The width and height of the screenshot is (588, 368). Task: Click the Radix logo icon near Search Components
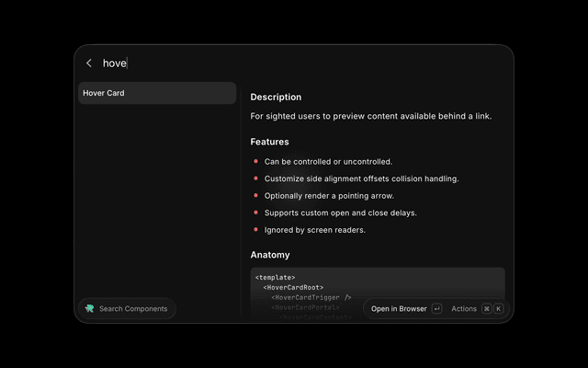[90, 309]
